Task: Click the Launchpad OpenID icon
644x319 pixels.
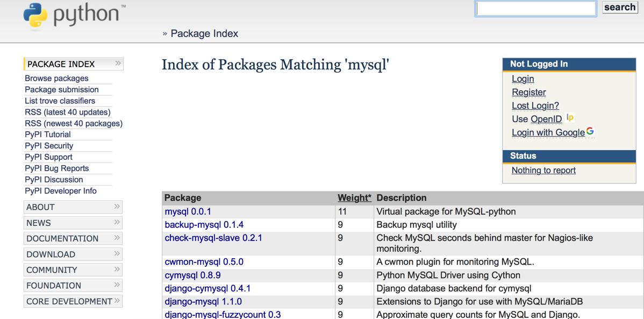Action: pyautogui.click(x=570, y=118)
